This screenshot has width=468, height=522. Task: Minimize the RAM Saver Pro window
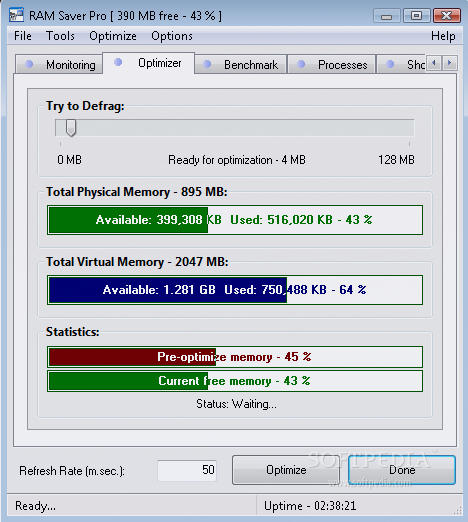(386, 16)
